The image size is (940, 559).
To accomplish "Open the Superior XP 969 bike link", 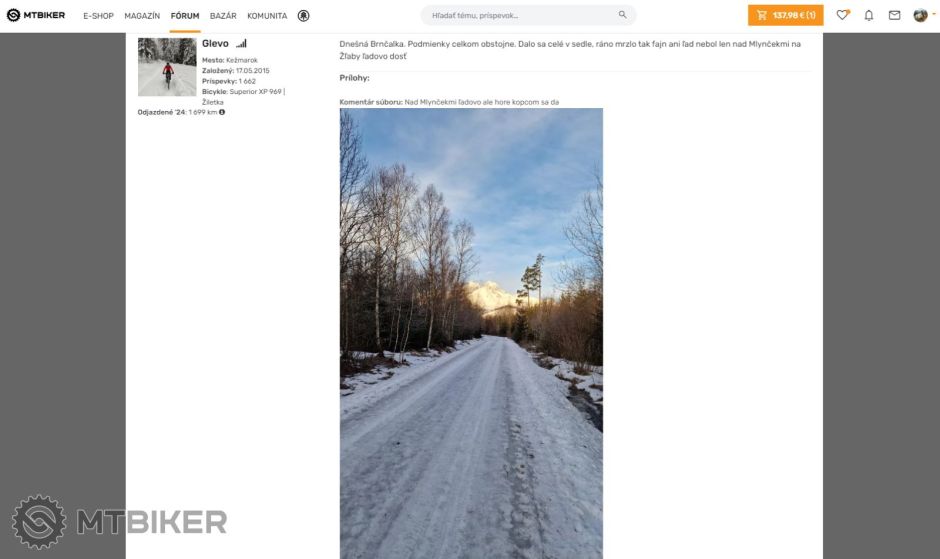I will click(x=255, y=92).
